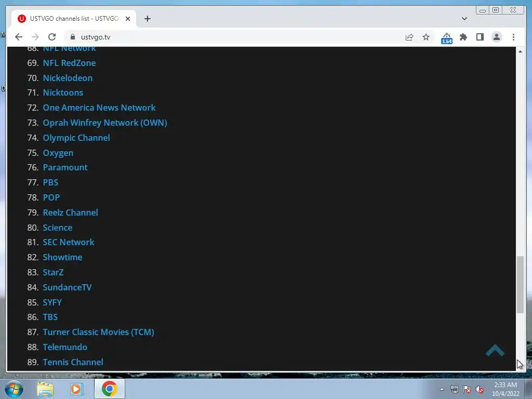The height and width of the screenshot is (399, 532).
Task: Open the Nickelodeon channel link
Action: [x=68, y=78]
